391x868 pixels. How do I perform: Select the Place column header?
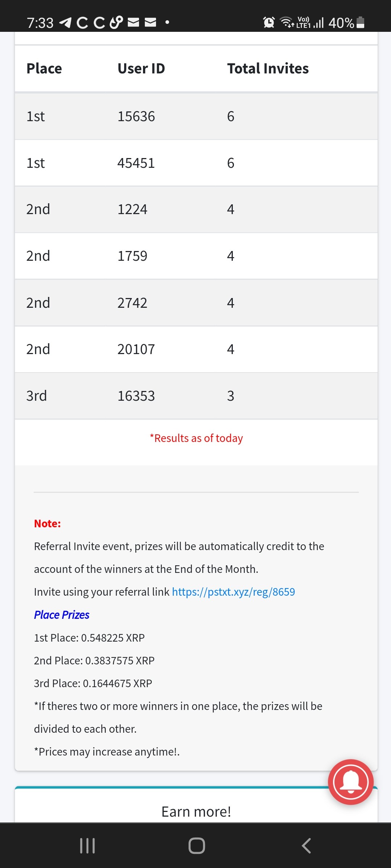pyautogui.click(x=44, y=68)
